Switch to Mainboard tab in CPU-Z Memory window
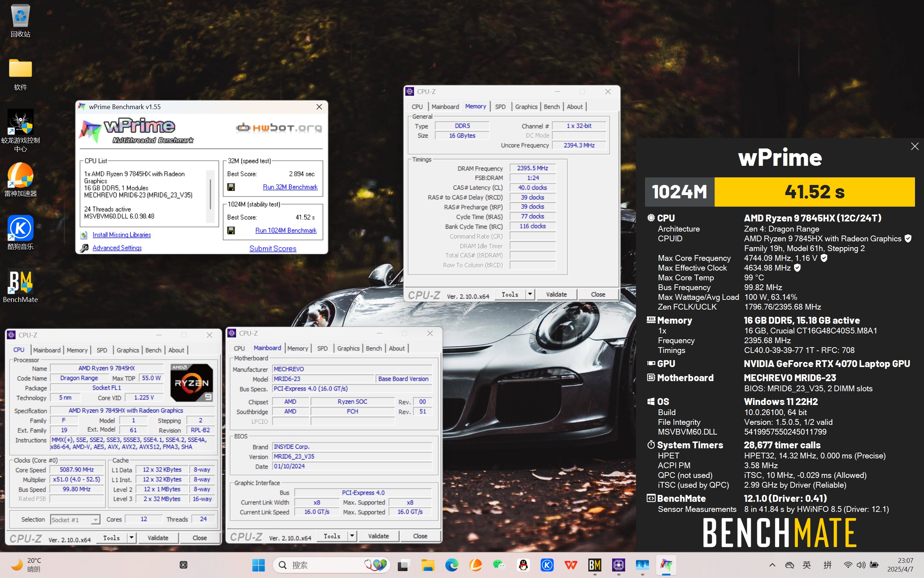Screen dimensions: 924x578 click(x=445, y=107)
